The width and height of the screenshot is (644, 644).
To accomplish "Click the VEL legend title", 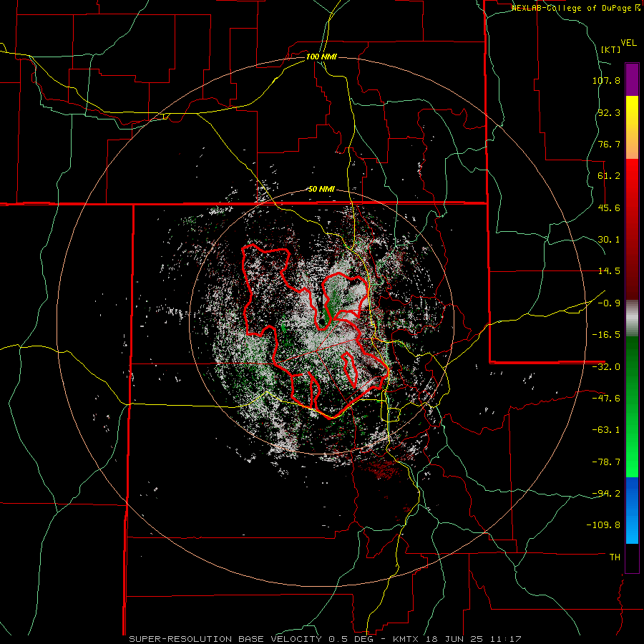I will [x=628, y=43].
